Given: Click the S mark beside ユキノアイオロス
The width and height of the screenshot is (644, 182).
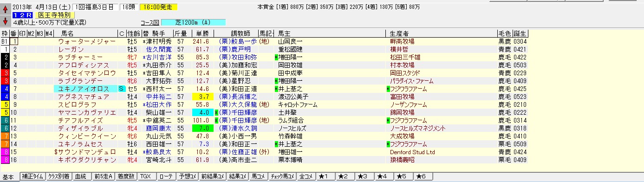Looking at the screenshot, I should [x=121, y=88].
